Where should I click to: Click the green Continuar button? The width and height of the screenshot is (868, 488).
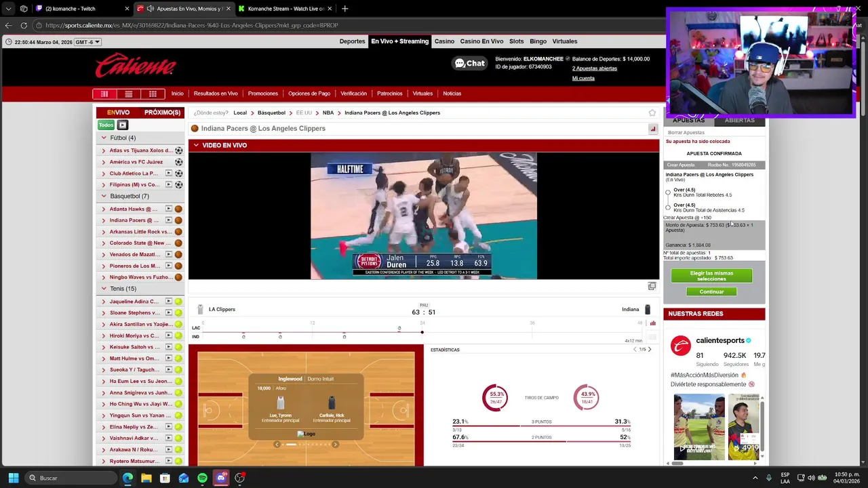pyautogui.click(x=711, y=291)
